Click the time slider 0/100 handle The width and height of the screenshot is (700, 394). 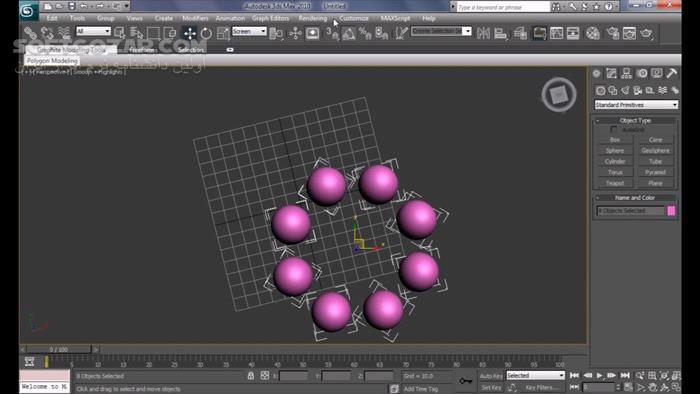pyautogui.click(x=58, y=349)
